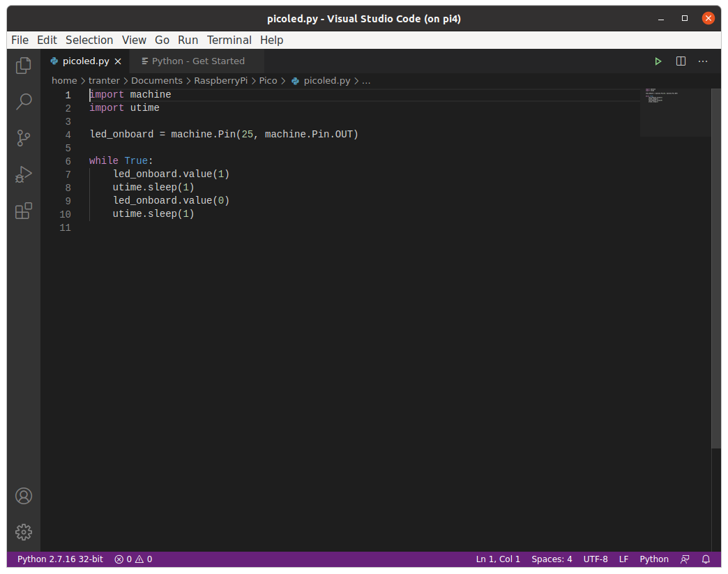
Task: Click the RaspberryPi breadcrumb folder
Action: point(220,81)
